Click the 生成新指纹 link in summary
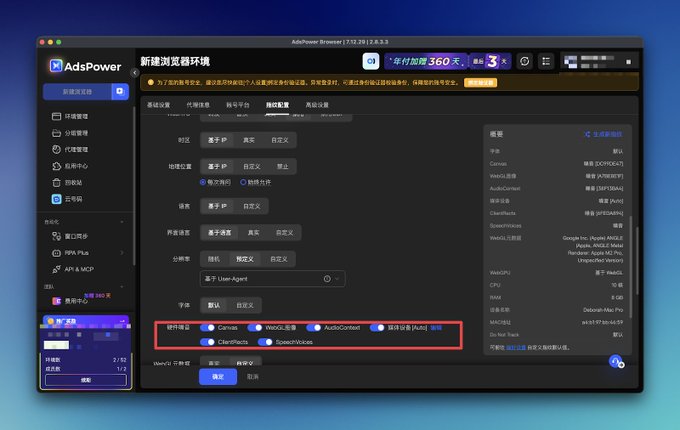 tap(607, 134)
